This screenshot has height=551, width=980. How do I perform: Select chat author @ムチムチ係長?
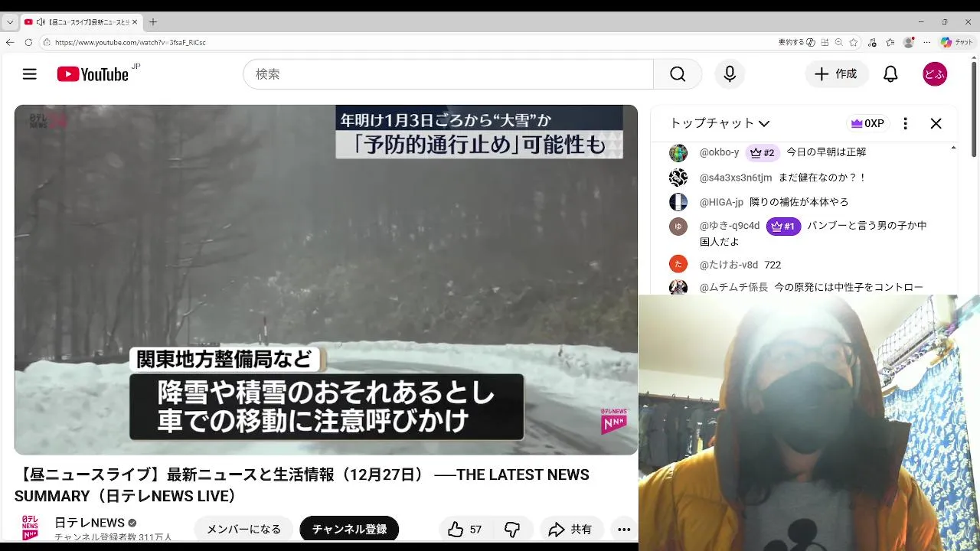(x=733, y=288)
